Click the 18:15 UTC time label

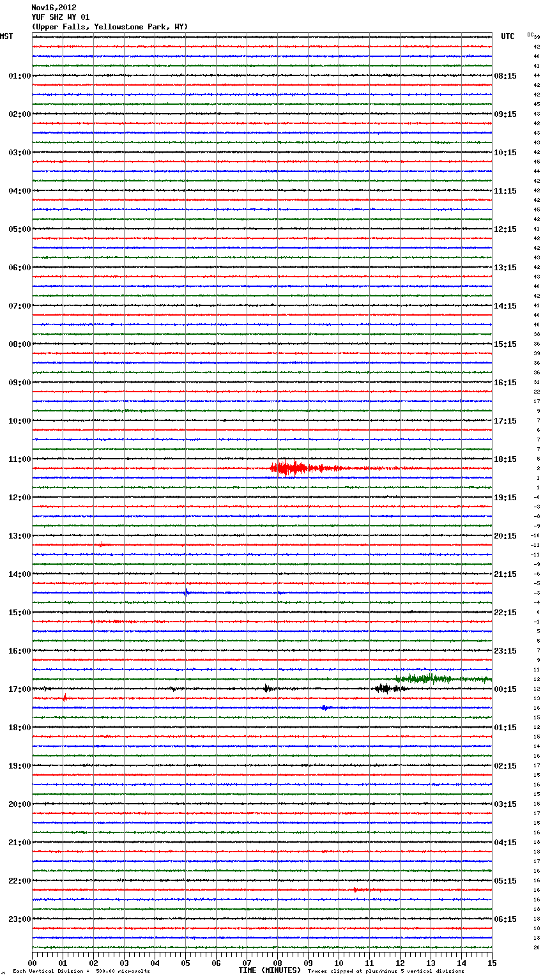[505, 459]
